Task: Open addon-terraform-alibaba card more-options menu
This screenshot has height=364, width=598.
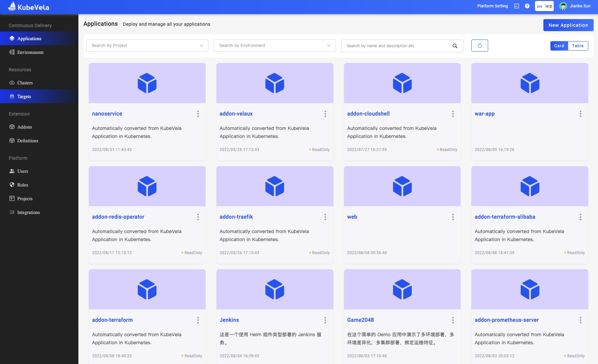Action: point(581,217)
